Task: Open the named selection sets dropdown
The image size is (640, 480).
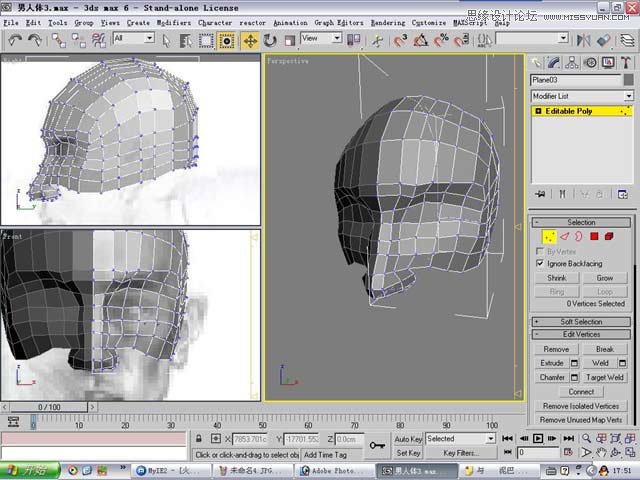Action: [x=532, y=38]
